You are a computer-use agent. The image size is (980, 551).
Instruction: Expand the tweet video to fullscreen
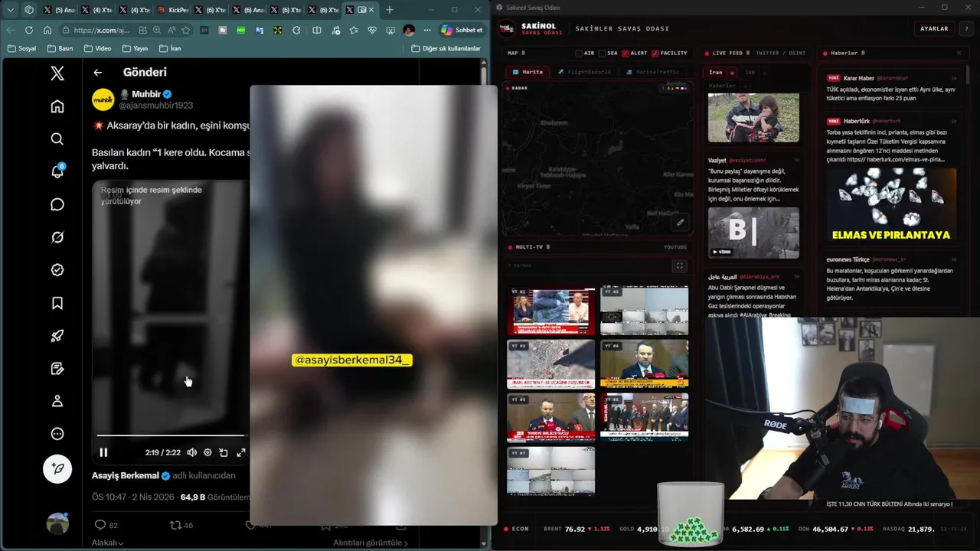click(x=240, y=452)
